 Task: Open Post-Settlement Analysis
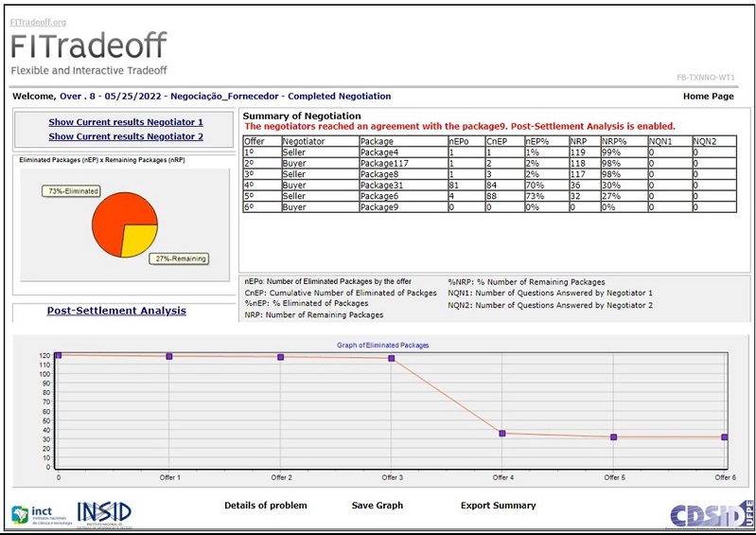[x=116, y=311]
